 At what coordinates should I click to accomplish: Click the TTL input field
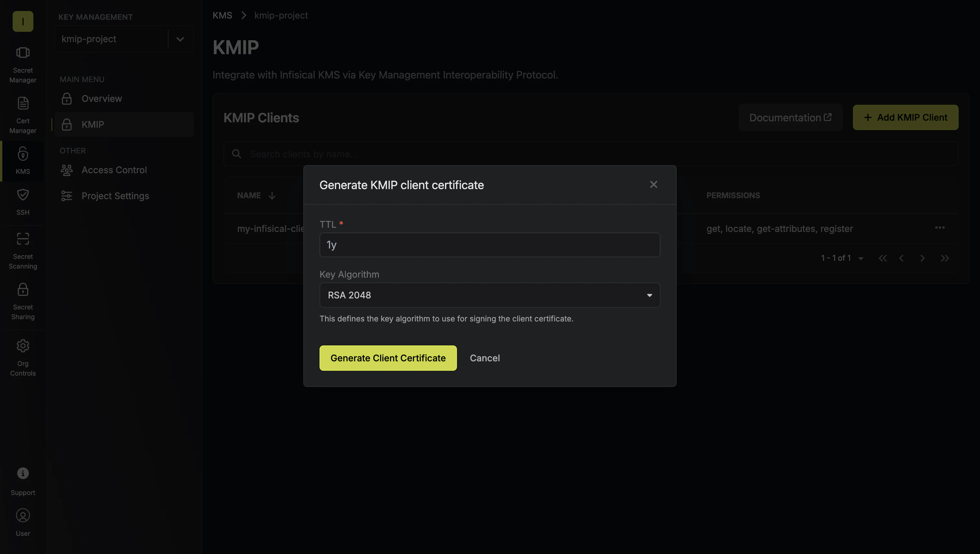[x=490, y=245]
